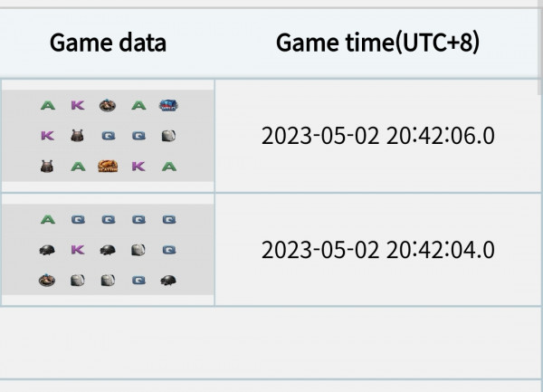
Task: Click the purple K in second game's middle row
Action: pos(78,250)
